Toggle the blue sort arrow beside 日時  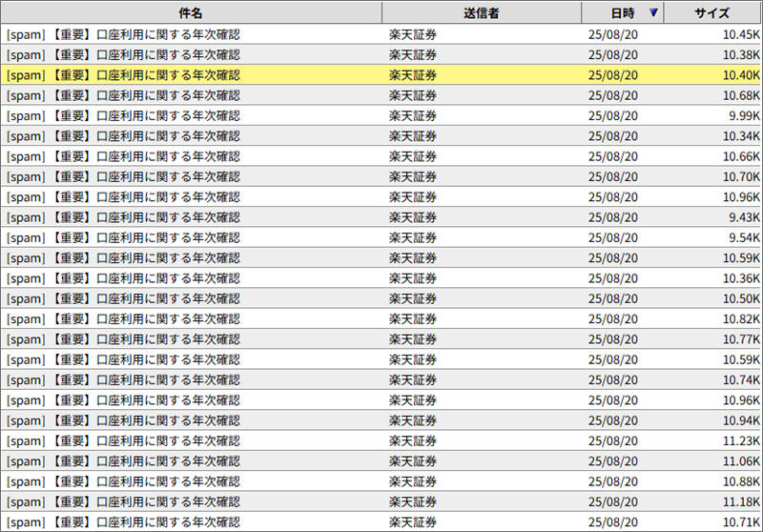[653, 12]
